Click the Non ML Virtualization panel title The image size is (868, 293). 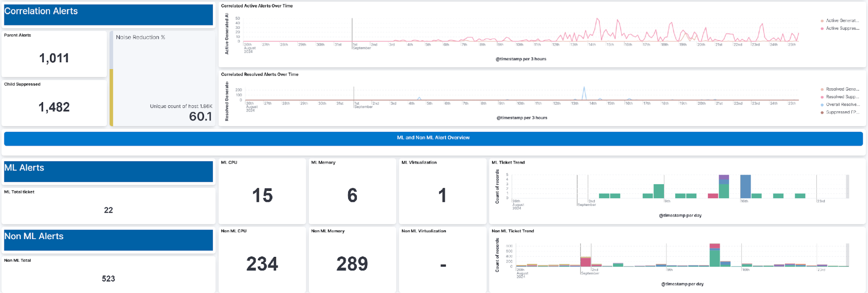[x=424, y=231]
